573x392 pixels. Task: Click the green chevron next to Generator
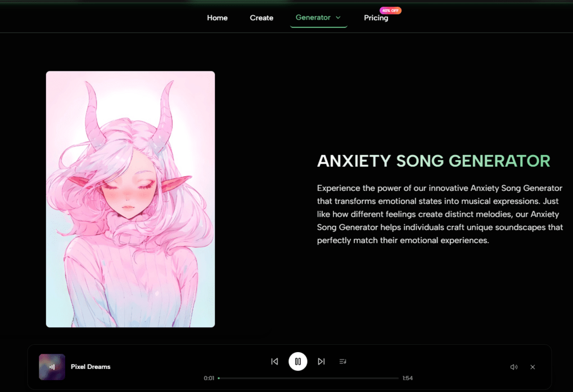pyautogui.click(x=338, y=17)
